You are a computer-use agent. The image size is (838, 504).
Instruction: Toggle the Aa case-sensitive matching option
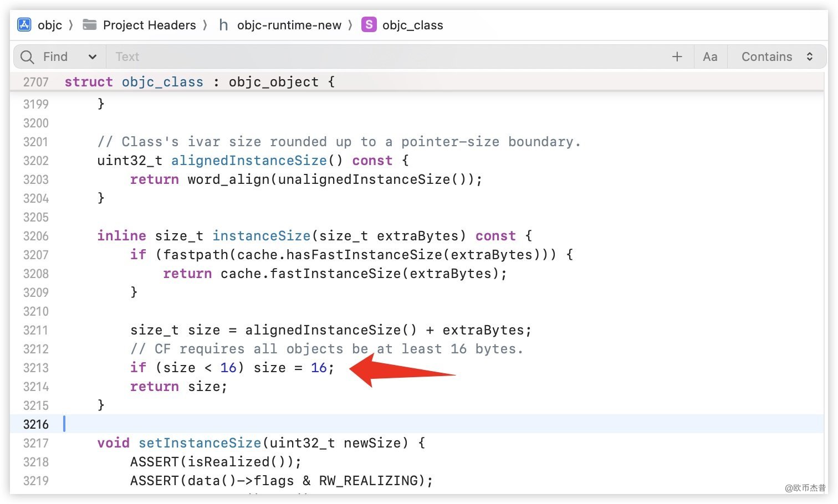(710, 57)
